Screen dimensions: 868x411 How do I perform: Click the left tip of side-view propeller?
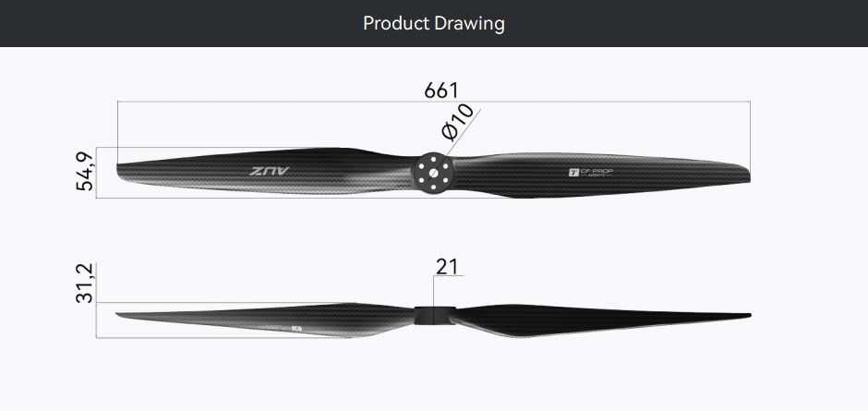point(121,315)
